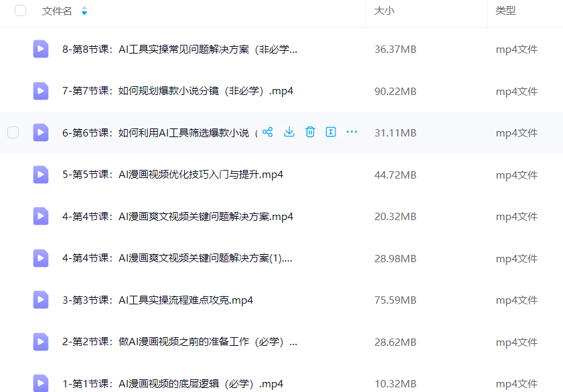Click the video icon of 3-第3节课 file
Screen dimensions: 563x392
pyautogui.click(x=41, y=300)
